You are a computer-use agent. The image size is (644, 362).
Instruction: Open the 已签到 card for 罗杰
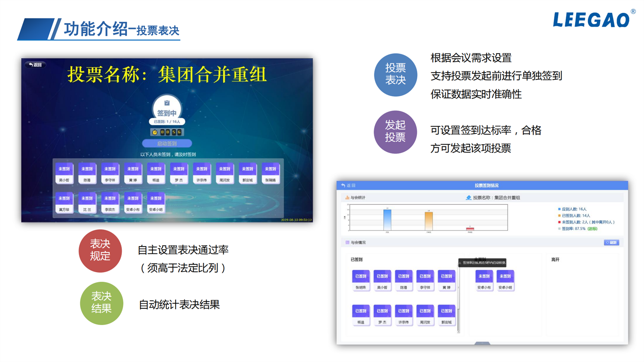click(382, 315)
